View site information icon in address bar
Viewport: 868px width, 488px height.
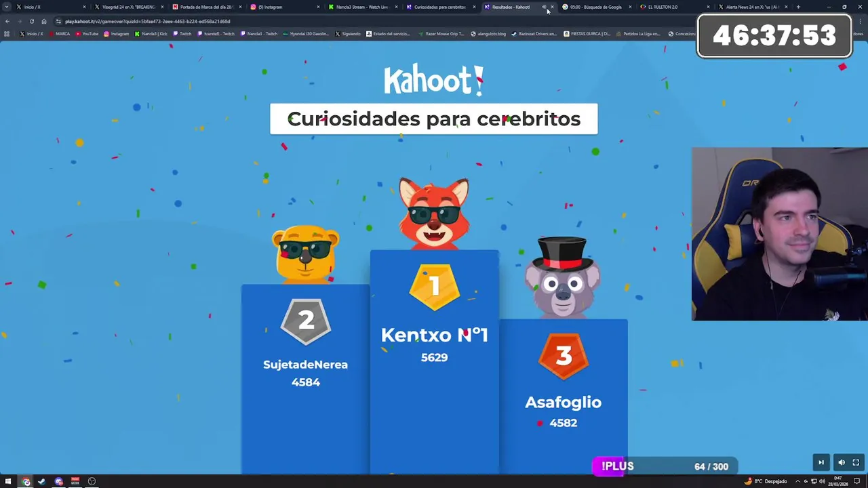[x=59, y=21]
